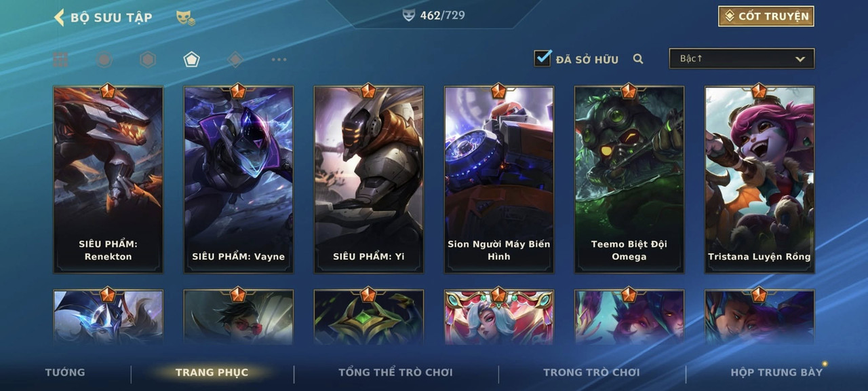Open the three-dots more filters icon
Image resolution: width=868 pixels, height=391 pixels.
[x=279, y=60]
